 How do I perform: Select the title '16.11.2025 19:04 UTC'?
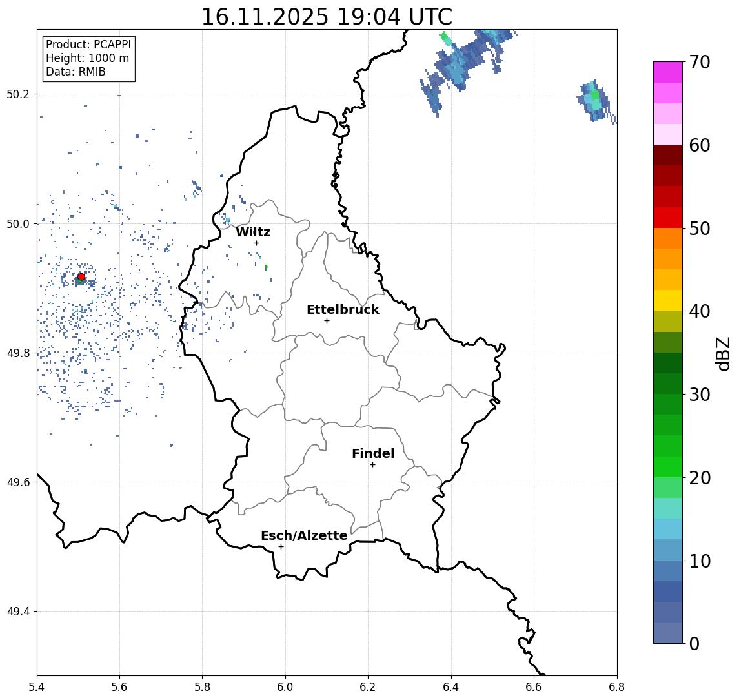(327, 17)
